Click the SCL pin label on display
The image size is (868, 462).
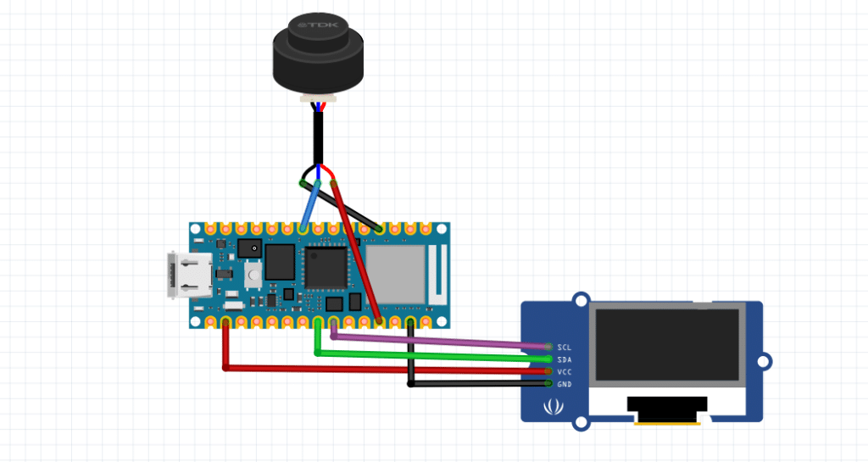(564, 348)
